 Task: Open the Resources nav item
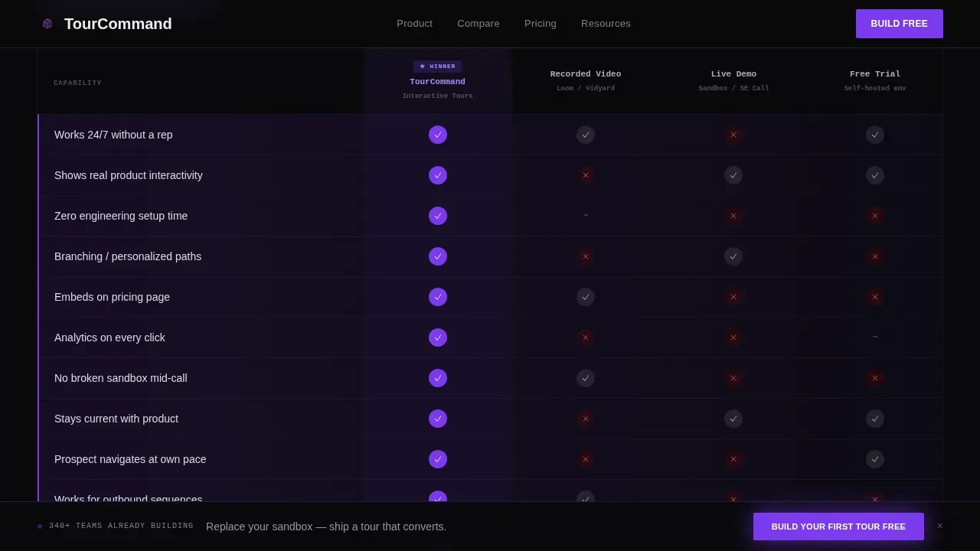[x=606, y=24]
